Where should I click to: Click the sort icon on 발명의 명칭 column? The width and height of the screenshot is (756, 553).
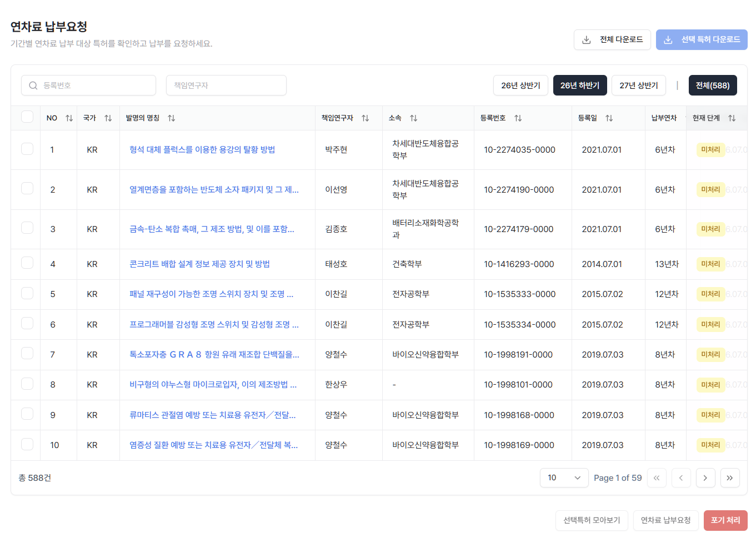[x=172, y=118]
